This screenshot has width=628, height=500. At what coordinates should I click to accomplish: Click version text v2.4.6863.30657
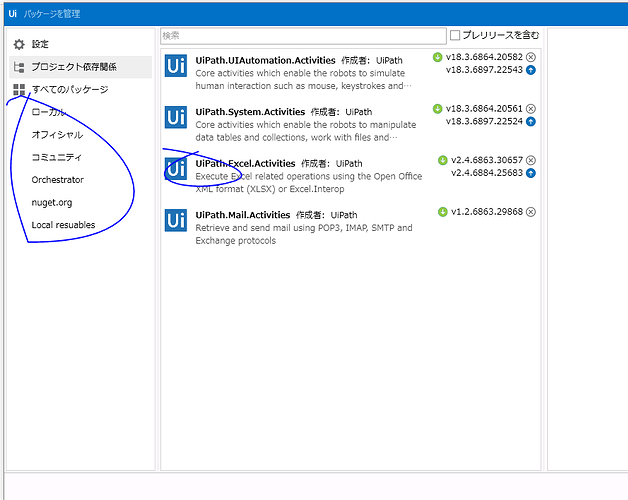point(487,160)
